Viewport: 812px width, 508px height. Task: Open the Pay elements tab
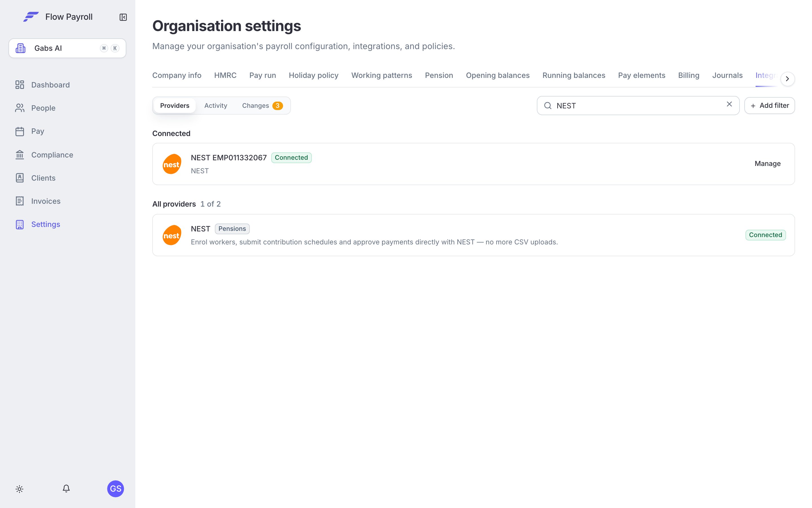pyautogui.click(x=641, y=75)
